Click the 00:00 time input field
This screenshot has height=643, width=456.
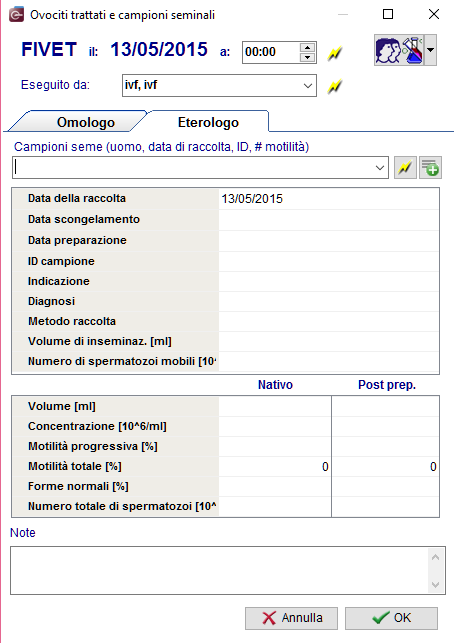click(271, 52)
